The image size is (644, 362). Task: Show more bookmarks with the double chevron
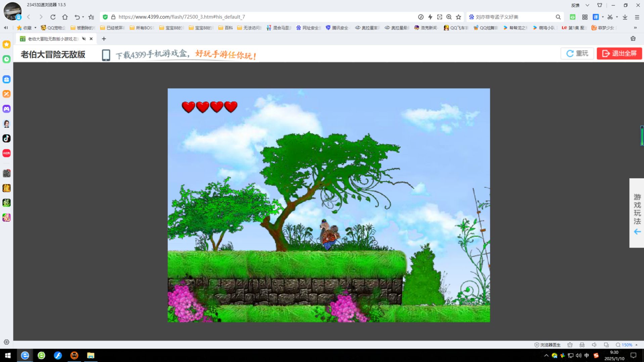tap(635, 28)
